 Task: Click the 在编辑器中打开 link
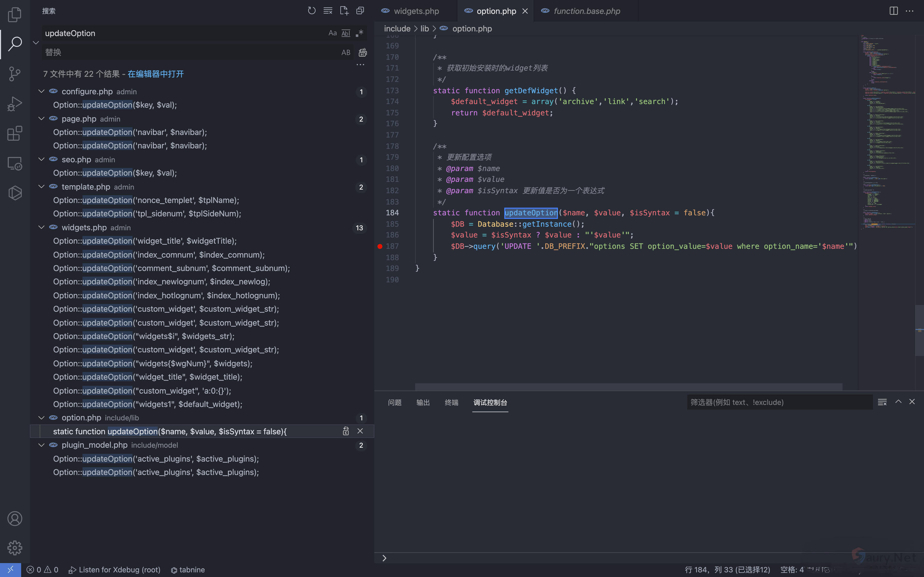[x=155, y=74]
